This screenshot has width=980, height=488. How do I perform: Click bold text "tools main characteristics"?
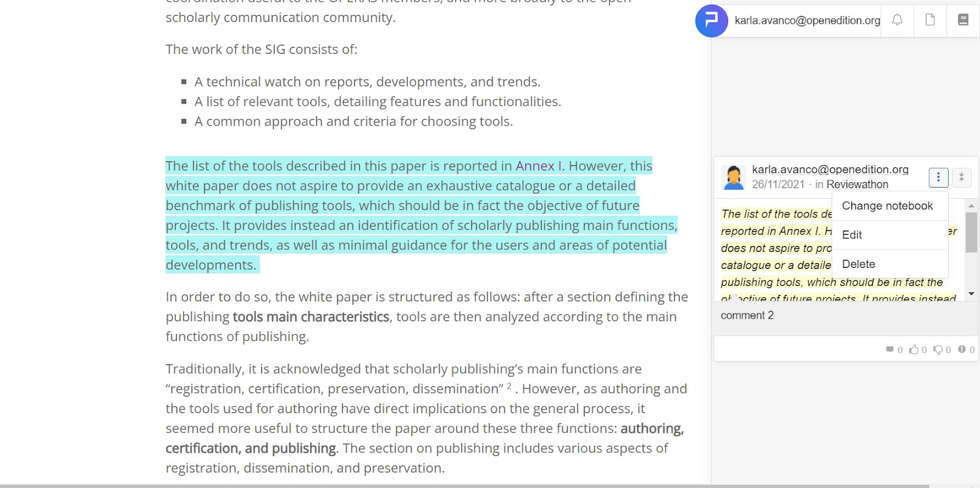tap(311, 317)
